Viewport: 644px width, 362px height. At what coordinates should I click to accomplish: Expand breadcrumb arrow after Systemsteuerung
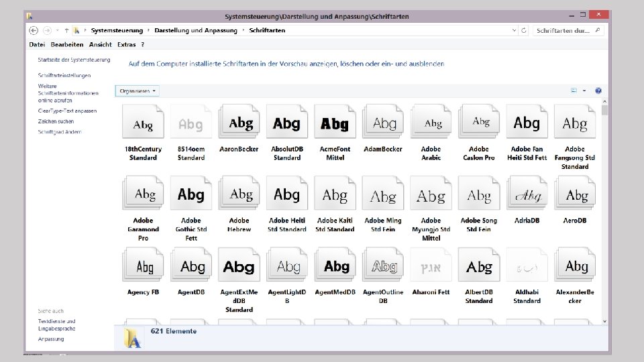tap(149, 30)
